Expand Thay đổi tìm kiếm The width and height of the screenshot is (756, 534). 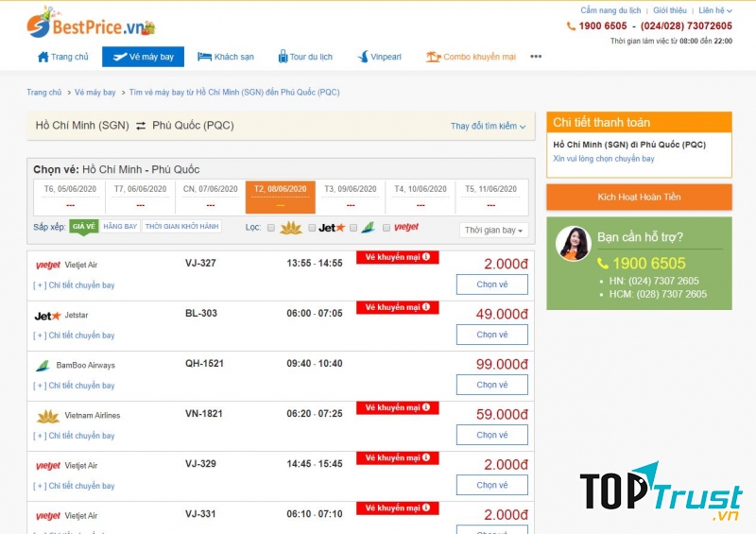point(488,126)
